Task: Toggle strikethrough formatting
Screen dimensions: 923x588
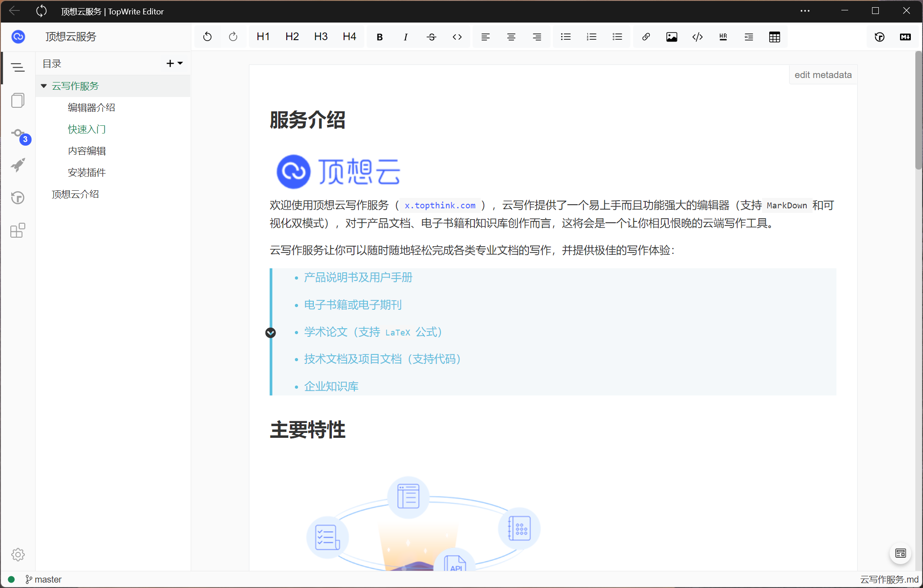Action: coord(432,37)
